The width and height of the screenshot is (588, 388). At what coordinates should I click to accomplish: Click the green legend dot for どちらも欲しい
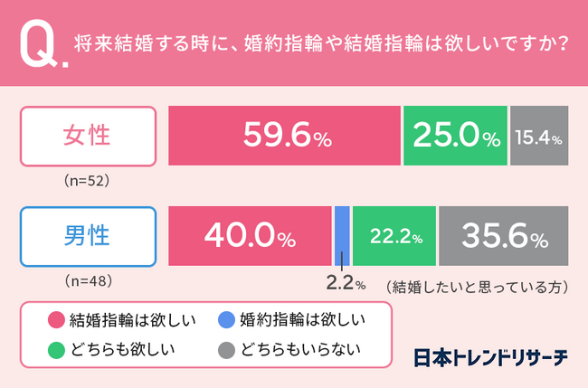55,346
